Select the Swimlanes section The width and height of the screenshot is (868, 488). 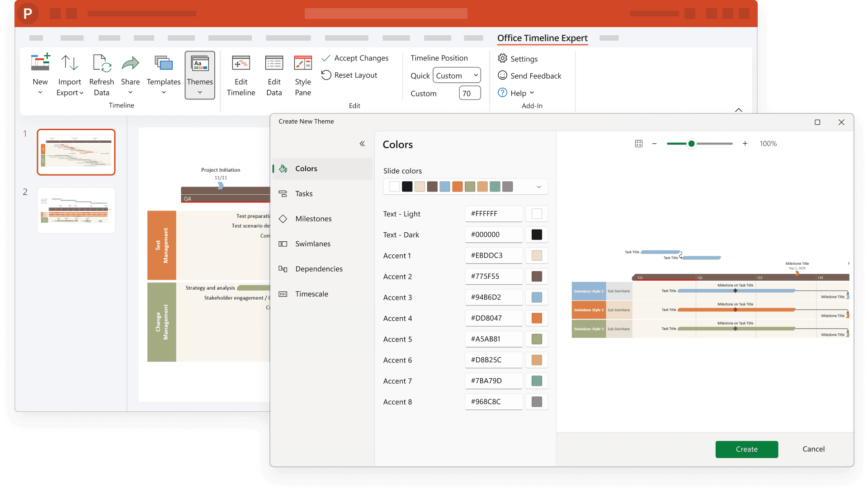(x=323, y=244)
